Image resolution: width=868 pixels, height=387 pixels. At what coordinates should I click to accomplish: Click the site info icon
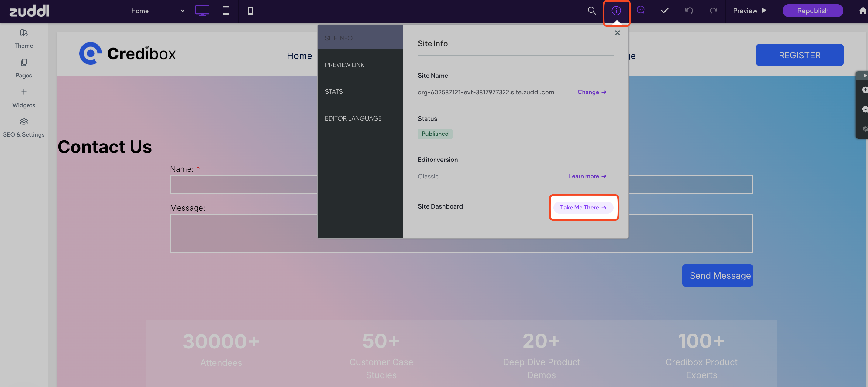[x=616, y=11]
